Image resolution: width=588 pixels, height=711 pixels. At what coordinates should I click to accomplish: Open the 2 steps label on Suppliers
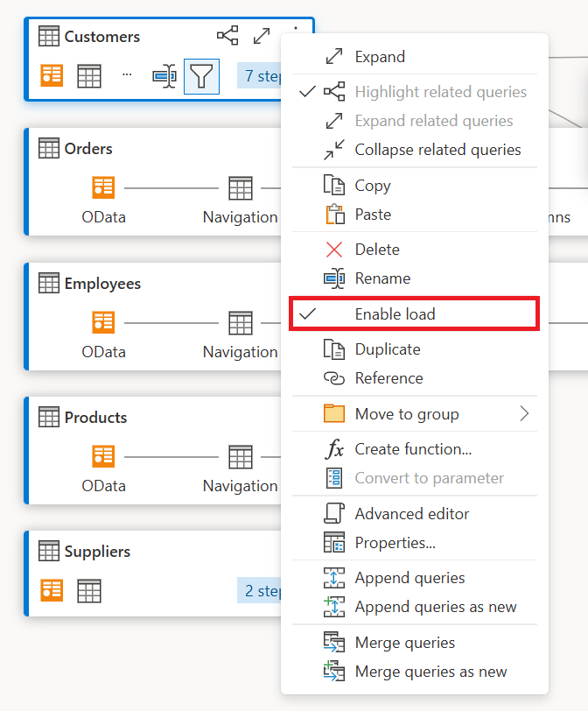point(260,590)
